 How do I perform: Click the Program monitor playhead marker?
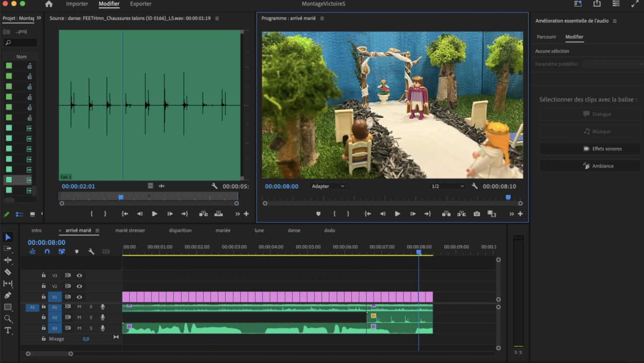point(508,197)
